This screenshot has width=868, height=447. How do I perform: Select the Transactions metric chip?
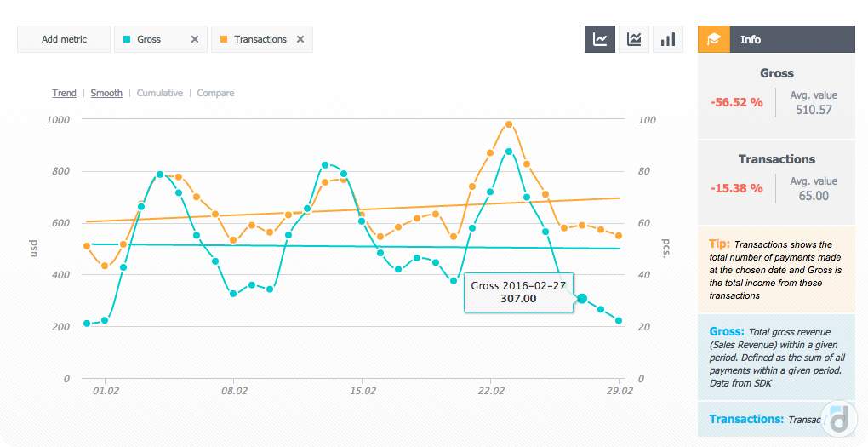click(260, 39)
